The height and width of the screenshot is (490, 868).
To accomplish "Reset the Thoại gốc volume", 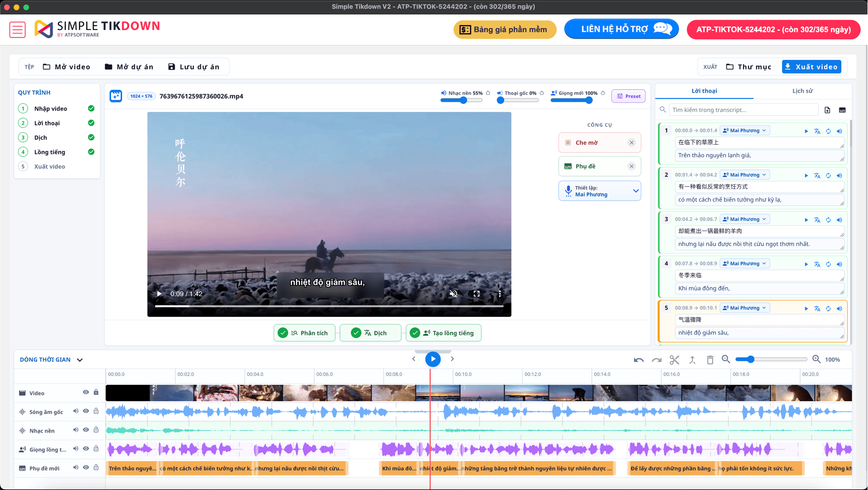I will pos(542,93).
